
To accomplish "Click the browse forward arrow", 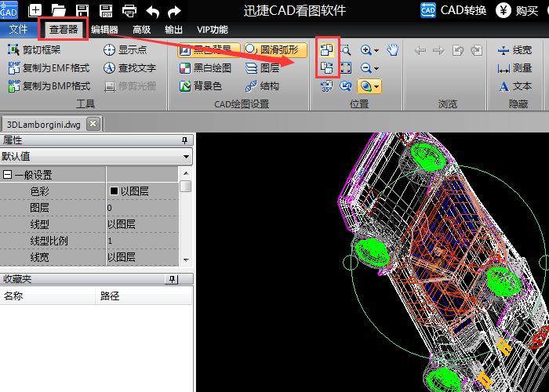I will click(x=438, y=50).
